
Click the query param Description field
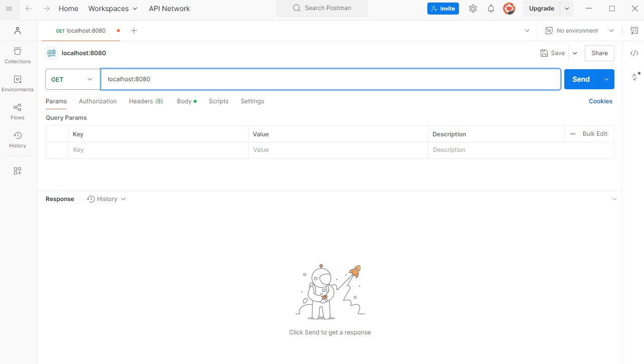coord(521,150)
